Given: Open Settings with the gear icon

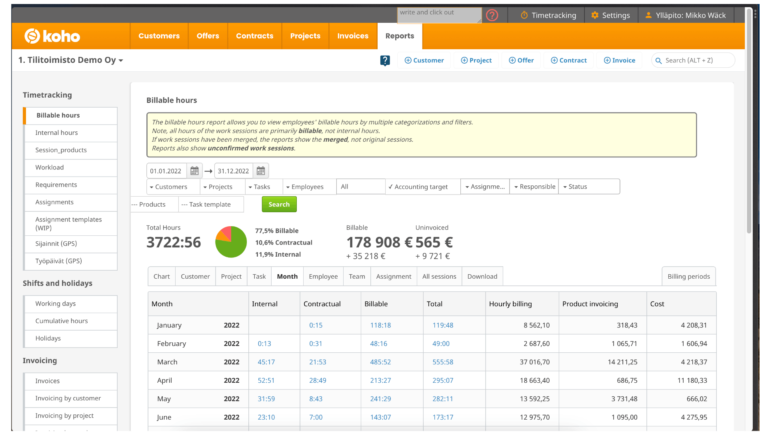Looking at the screenshot, I should [x=609, y=15].
